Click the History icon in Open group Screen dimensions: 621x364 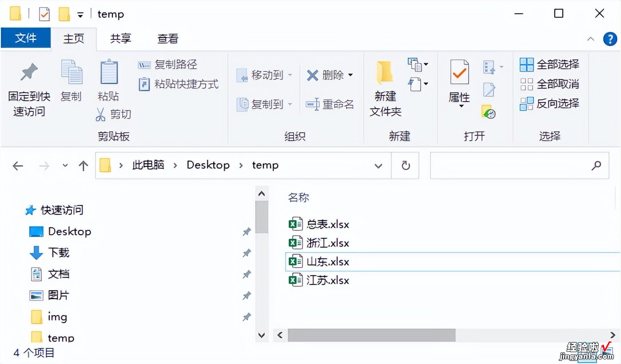coord(489,112)
